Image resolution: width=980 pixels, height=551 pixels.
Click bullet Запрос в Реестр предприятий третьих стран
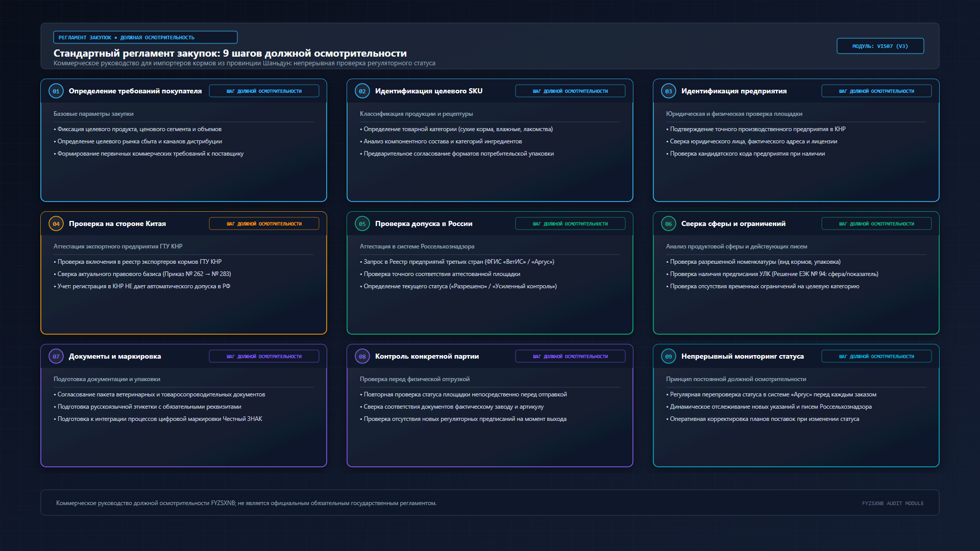[457, 262]
